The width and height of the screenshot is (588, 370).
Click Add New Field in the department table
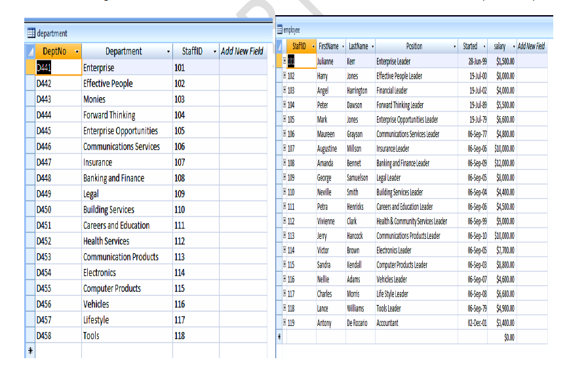[242, 51]
